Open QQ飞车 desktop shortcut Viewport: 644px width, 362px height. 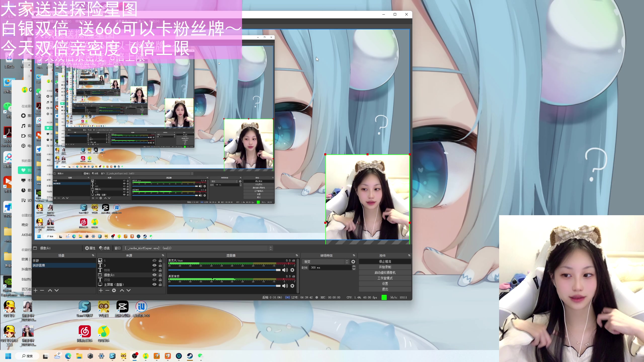[x=10, y=309]
